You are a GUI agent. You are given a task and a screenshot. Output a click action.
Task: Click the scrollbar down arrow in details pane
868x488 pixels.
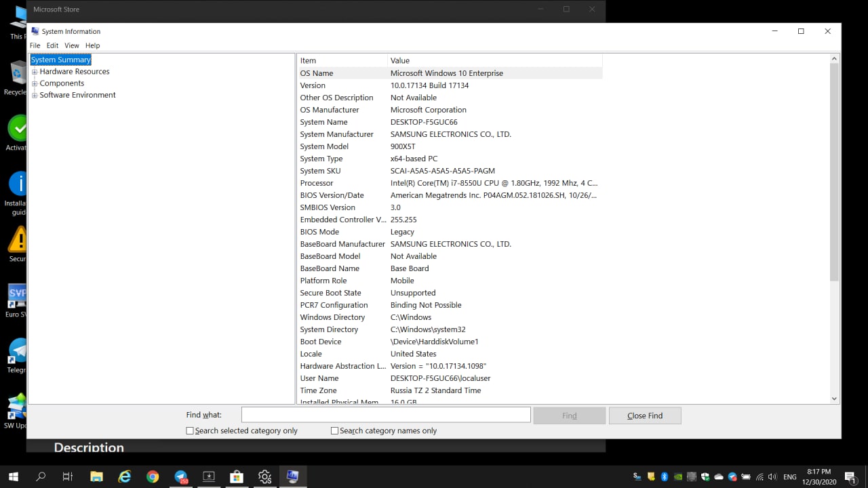click(x=835, y=399)
